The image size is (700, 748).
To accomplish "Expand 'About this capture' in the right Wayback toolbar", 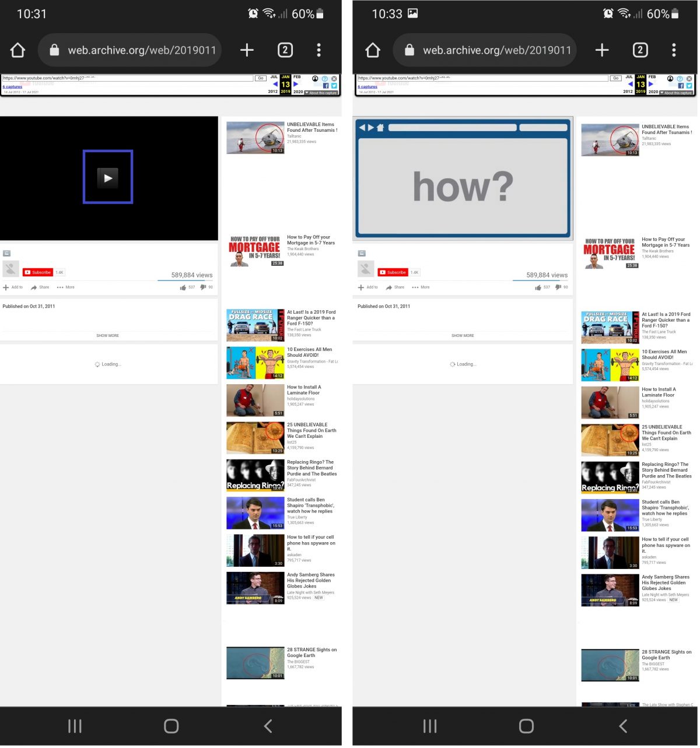I will (677, 93).
